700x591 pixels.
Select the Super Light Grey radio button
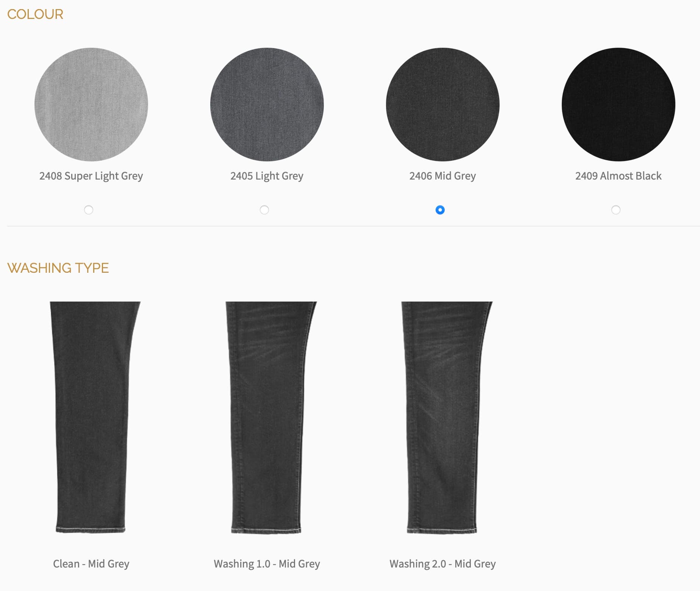click(x=89, y=210)
